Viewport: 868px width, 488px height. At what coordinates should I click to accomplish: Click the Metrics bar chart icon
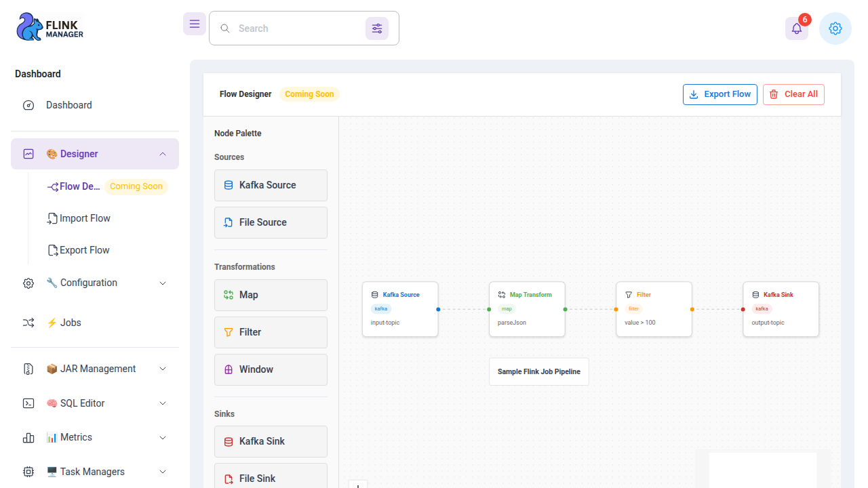tap(28, 438)
